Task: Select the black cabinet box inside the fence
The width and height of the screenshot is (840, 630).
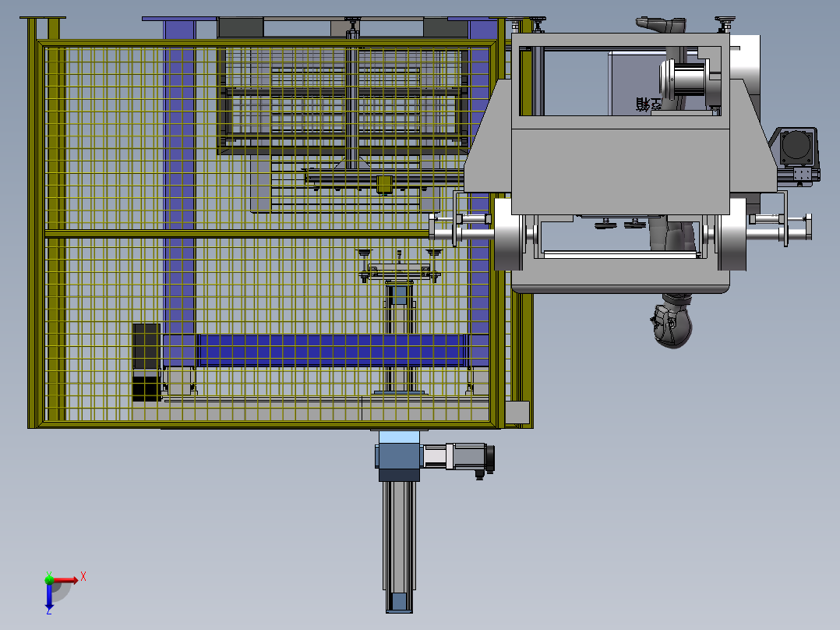Action: 146,362
